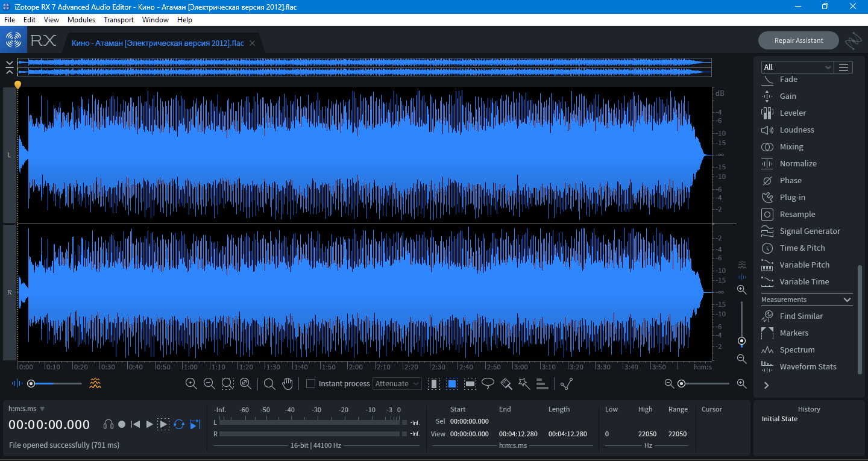
Task: Adjust the waveform/spectrogram opacity slider
Action: click(31, 383)
